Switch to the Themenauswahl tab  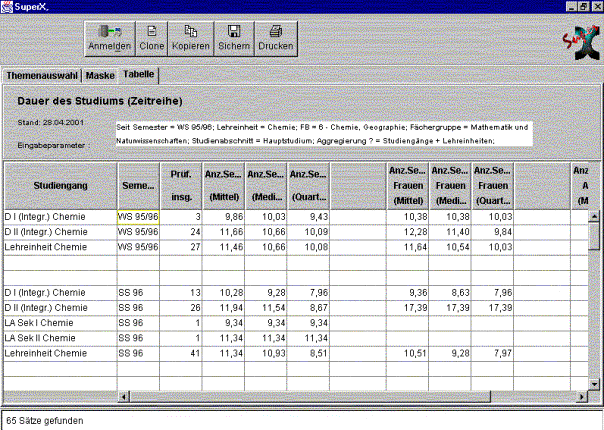tap(42, 75)
